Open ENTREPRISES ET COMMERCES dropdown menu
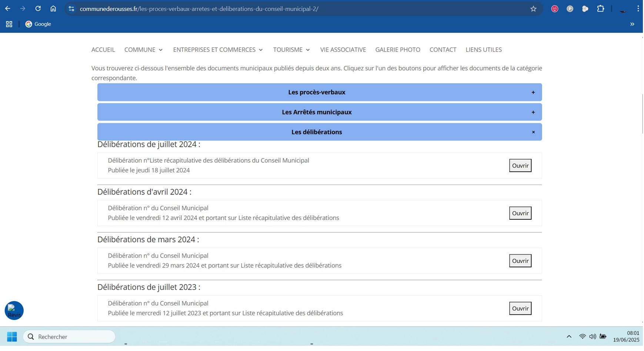 (x=218, y=50)
